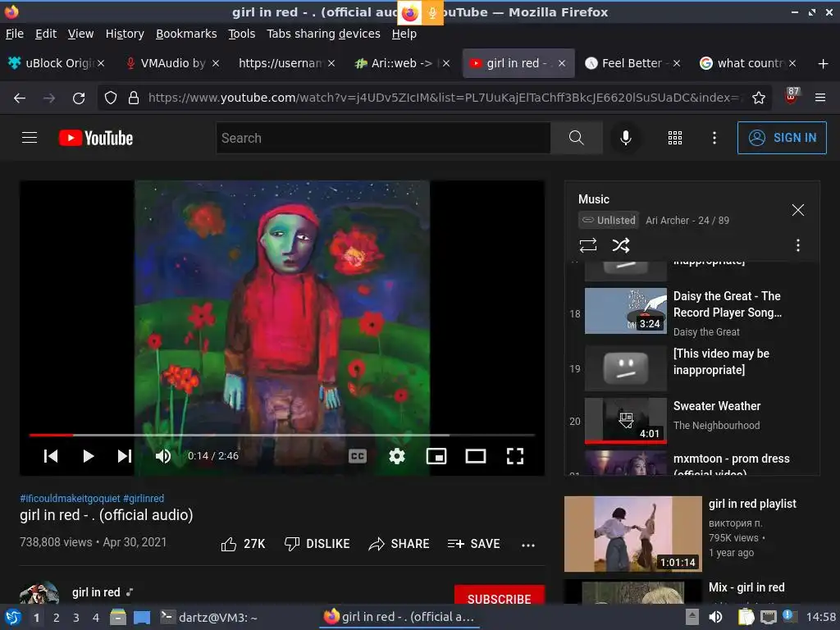Open Tabs sharing devices menu

click(x=323, y=34)
